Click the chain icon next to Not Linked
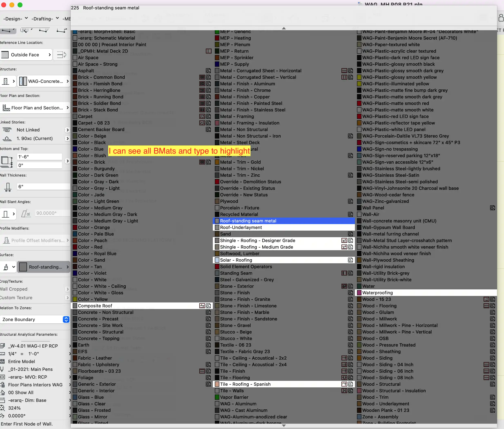Screen dimensions: 504x429 7,130
